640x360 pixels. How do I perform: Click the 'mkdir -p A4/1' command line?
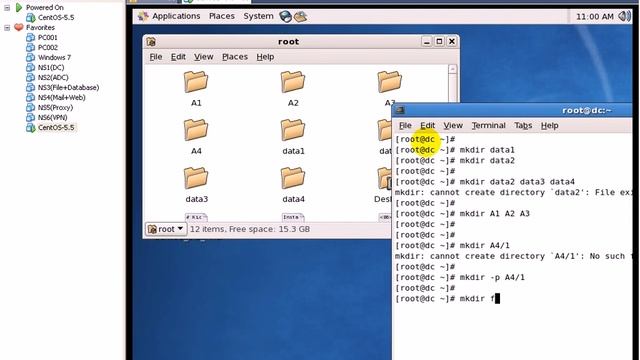tap(460, 278)
